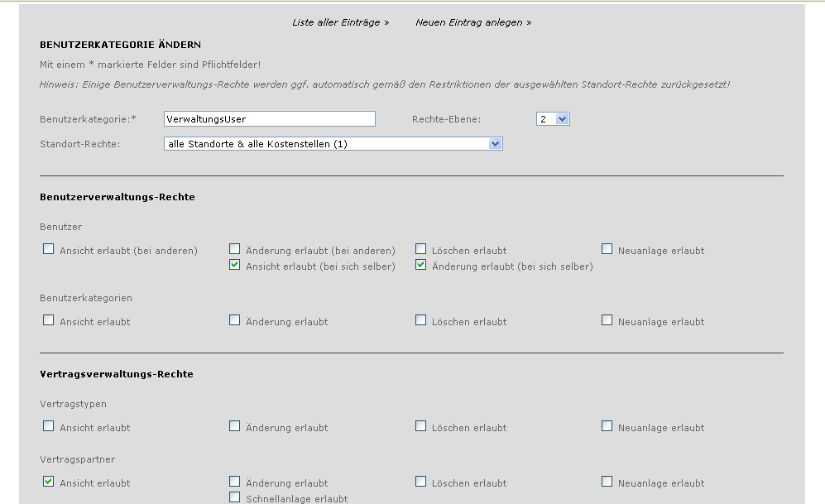Check Vertragstypen 'Ansicht erlaubt'

tap(49, 426)
